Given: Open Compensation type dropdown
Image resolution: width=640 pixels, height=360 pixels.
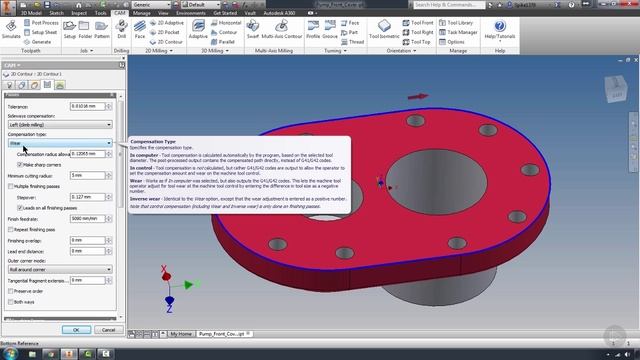Looking at the screenshot, I should coord(60,143).
